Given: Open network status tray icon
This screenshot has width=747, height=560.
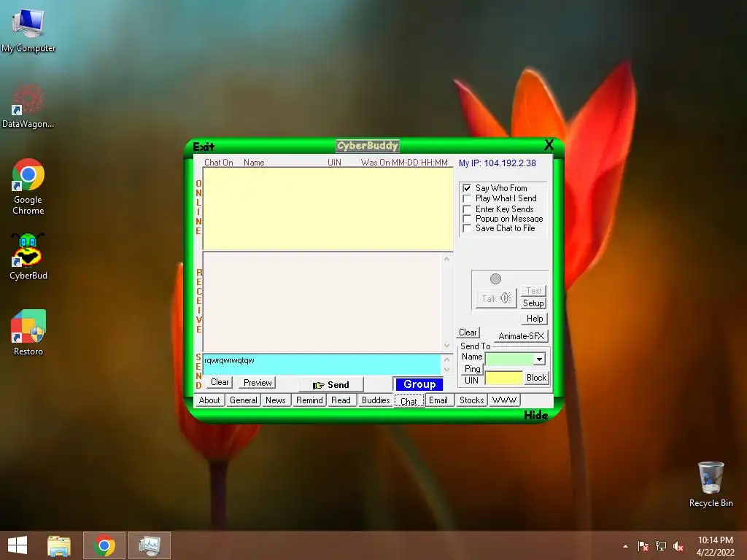Looking at the screenshot, I should [661, 546].
